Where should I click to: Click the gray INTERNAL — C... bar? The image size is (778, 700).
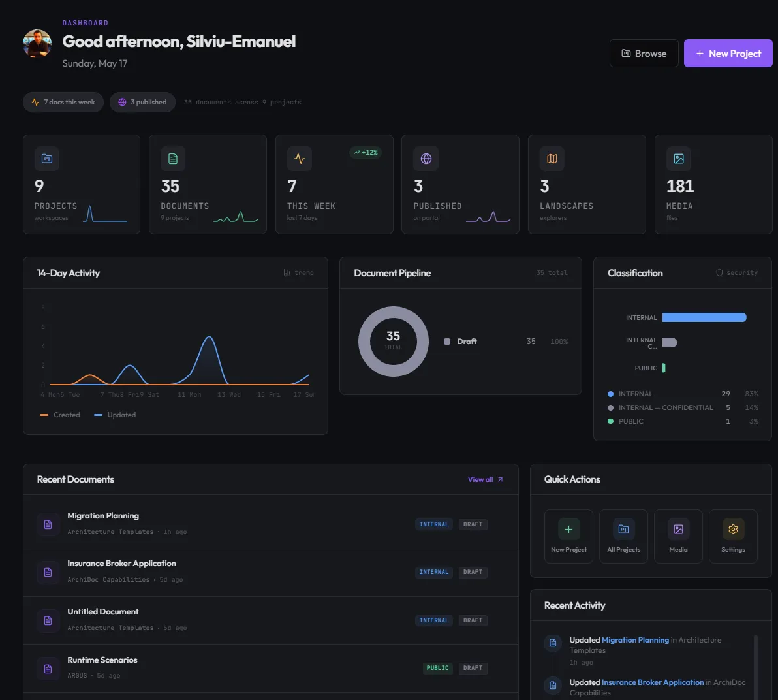pos(670,343)
